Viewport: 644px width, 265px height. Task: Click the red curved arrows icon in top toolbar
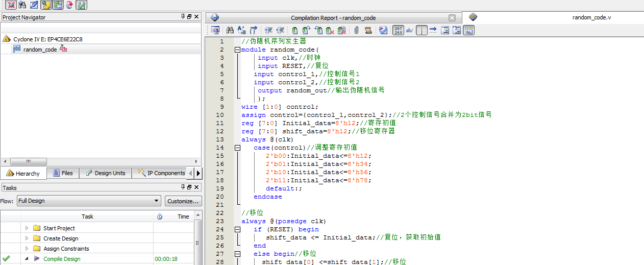(x=69, y=5)
